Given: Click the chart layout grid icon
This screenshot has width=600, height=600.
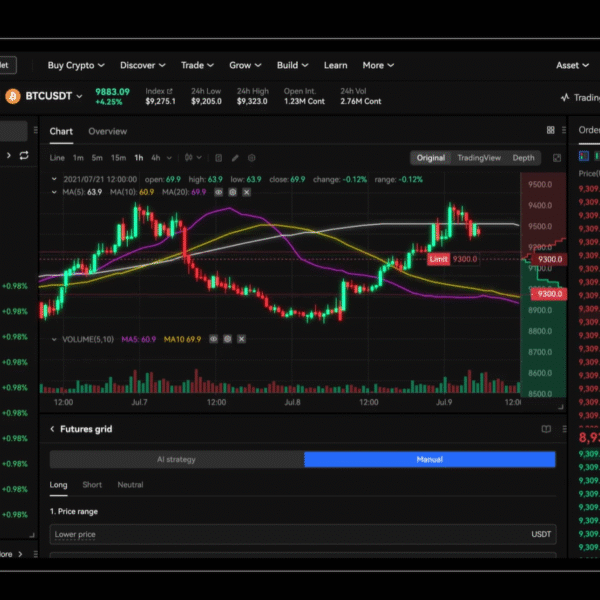Looking at the screenshot, I should [550, 131].
